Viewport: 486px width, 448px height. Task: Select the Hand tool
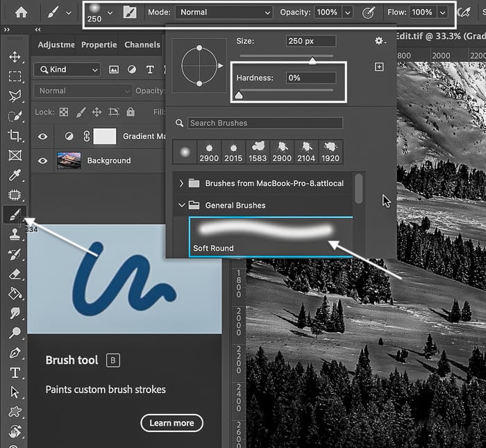15,431
